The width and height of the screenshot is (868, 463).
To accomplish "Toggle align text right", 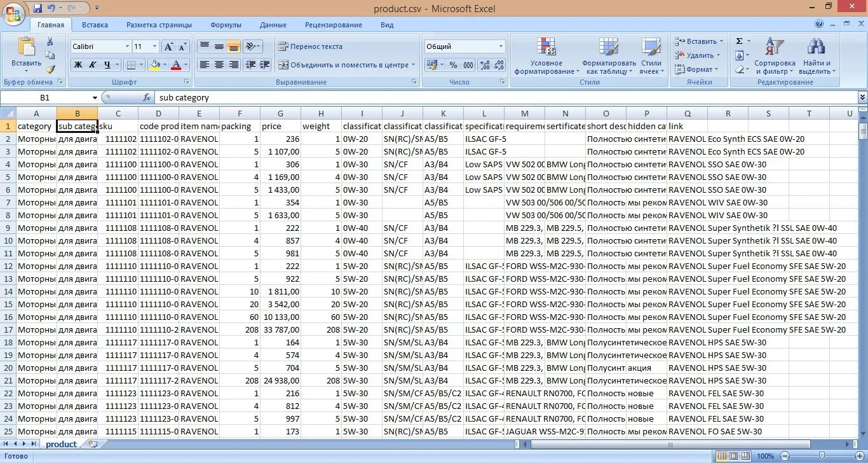I will 234,65.
